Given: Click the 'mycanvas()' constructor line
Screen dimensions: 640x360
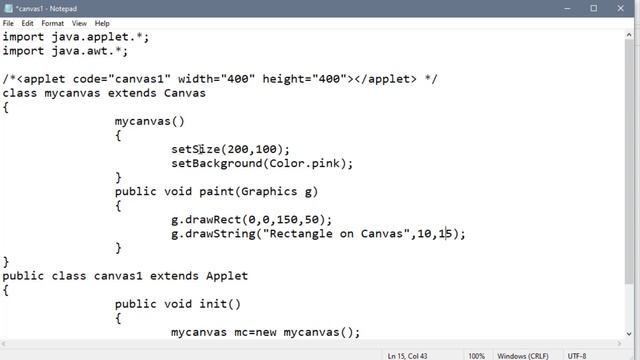Looking at the screenshot, I should 149,121.
